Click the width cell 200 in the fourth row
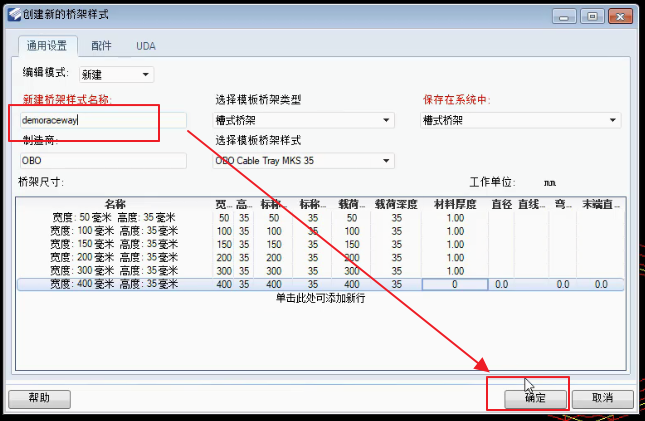The width and height of the screenshot is (645, 421). coord(224,258)
